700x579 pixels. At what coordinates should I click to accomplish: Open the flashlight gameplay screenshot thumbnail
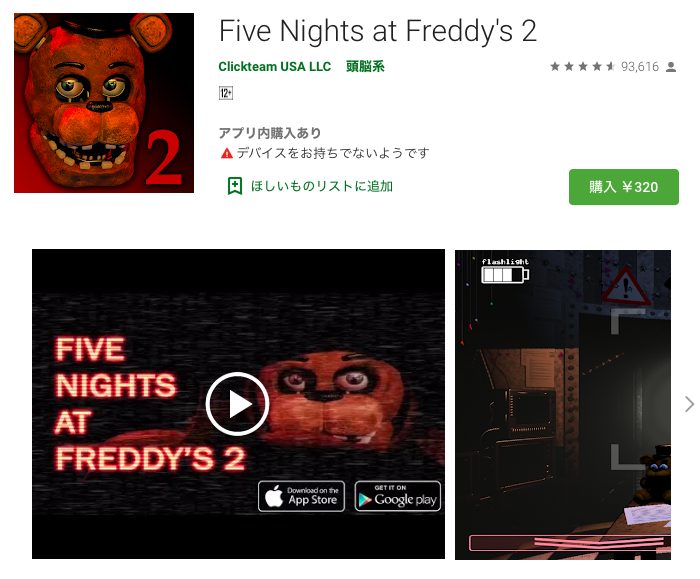[x=563, y=404]
